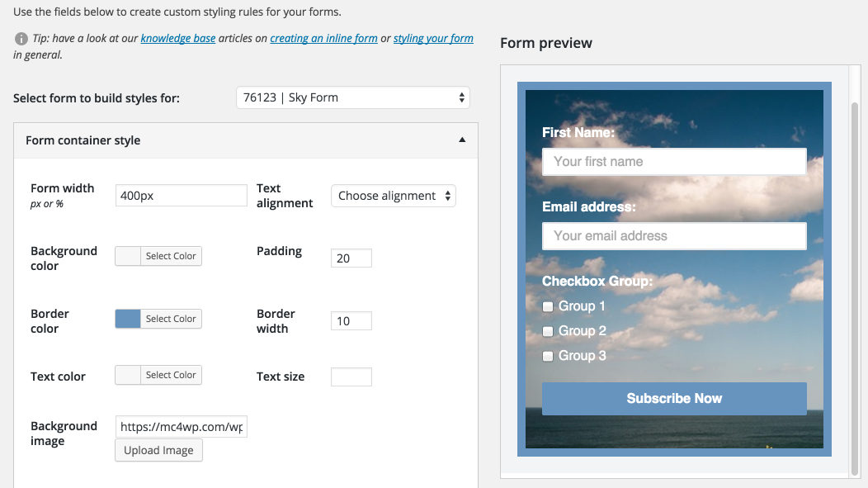Check the Group 3 checkbox
Screen dimensions: 868x488
[x=548, y=356]
